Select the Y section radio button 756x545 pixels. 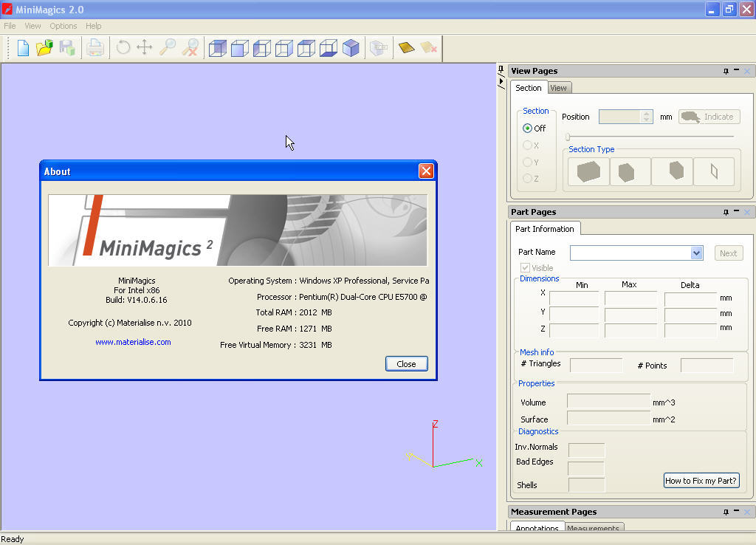pyautogui.click(x=527, y=162)
